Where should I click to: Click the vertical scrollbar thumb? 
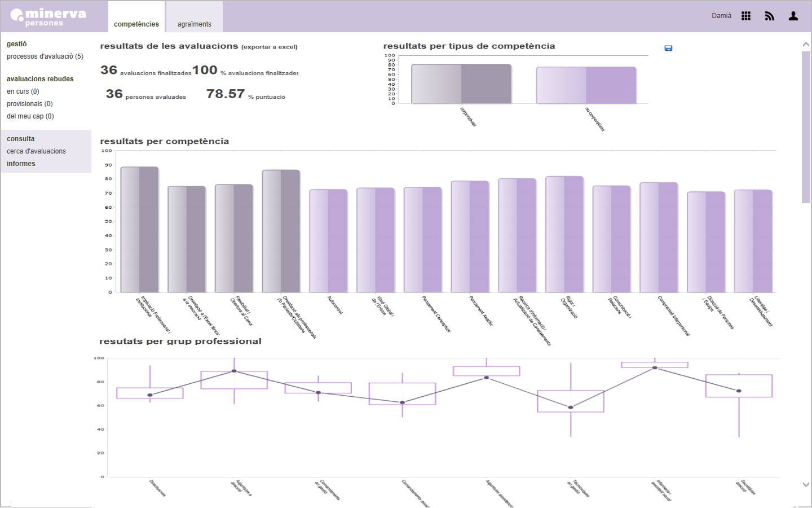[806, 127]
